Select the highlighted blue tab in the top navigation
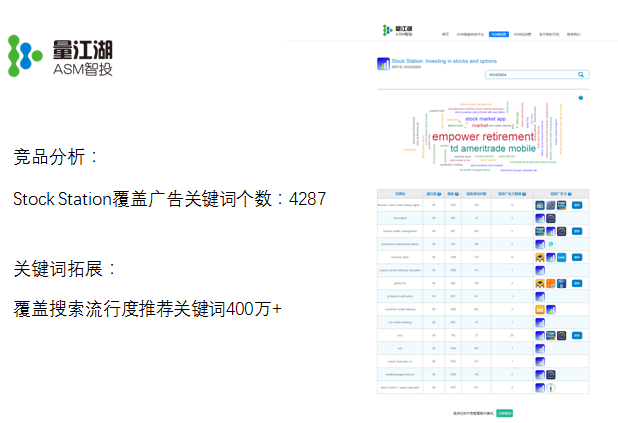The height and width of the screenshot is (423, 618). click(499, 34)
